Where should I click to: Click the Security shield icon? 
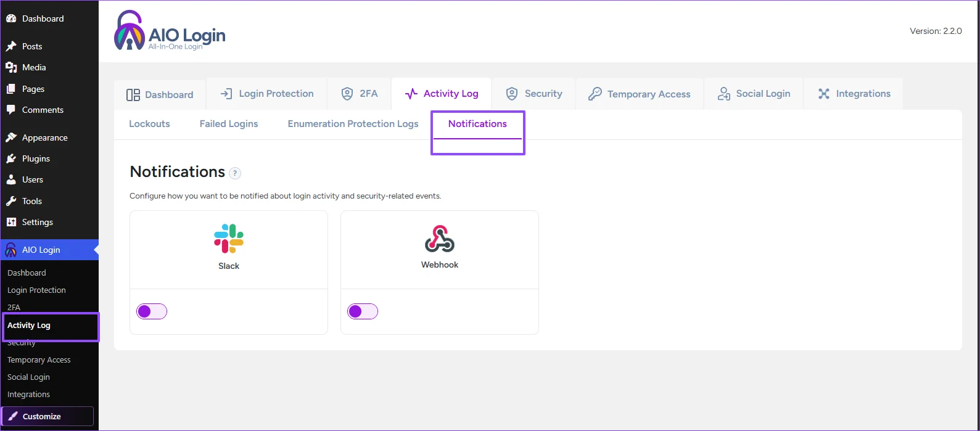(512, 94)
